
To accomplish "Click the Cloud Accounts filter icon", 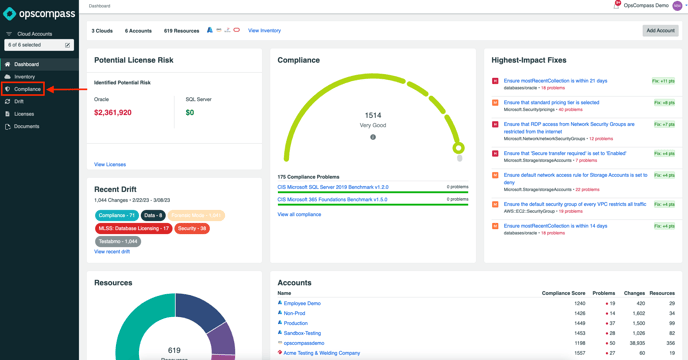I will [9, 34].
